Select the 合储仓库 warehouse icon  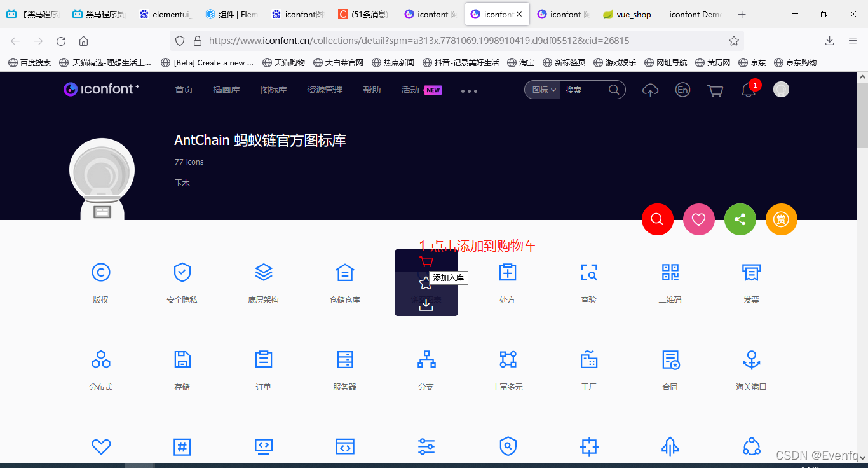[x=345, y=272]
